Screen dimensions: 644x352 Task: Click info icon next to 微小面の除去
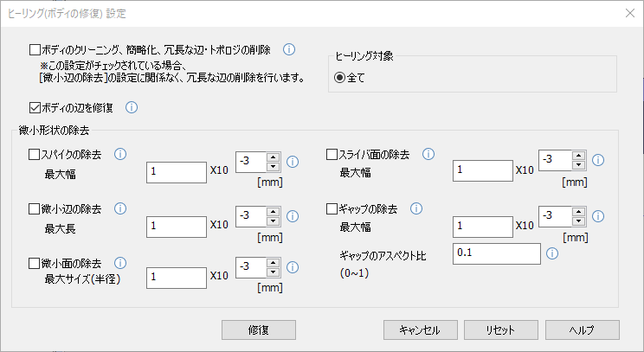pos(120,263)
